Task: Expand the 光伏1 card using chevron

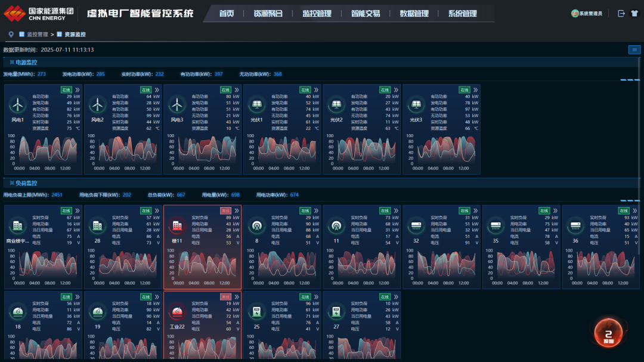Action: (316, 90)
